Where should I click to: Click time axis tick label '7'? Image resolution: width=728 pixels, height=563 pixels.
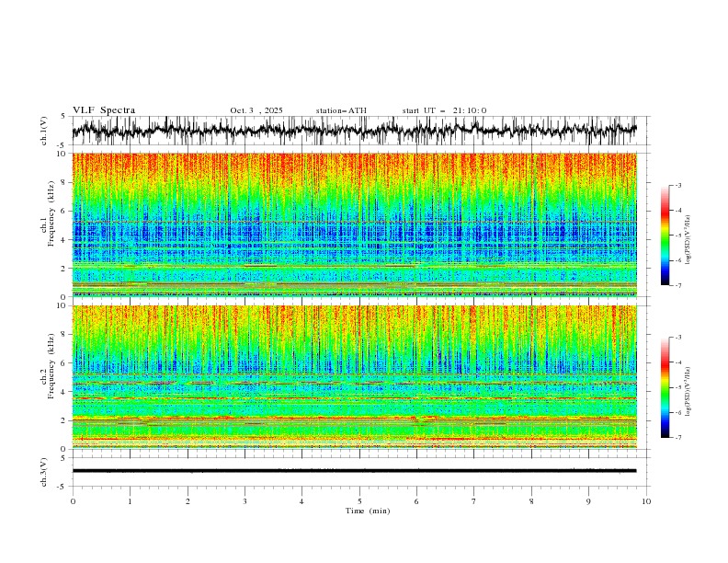[x=474, y=501]
